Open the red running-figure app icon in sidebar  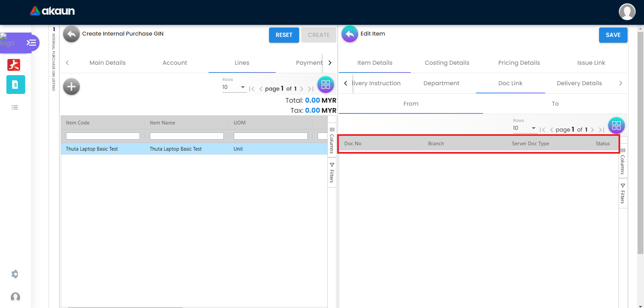tap(14, 65)
